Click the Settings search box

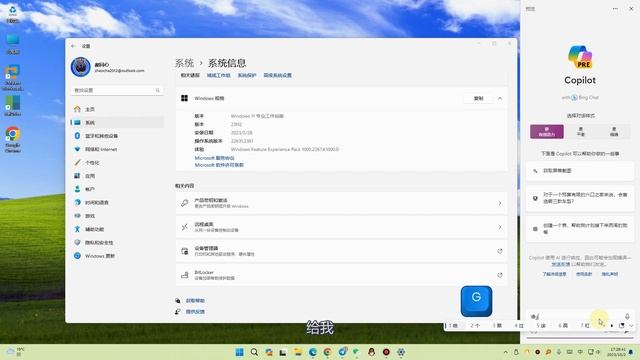[117, 90]
